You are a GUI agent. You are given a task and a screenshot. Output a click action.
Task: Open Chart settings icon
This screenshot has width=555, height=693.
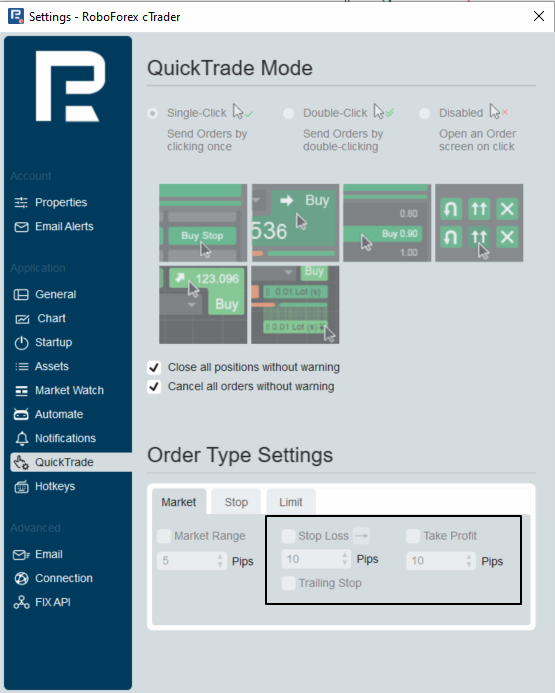22,319
